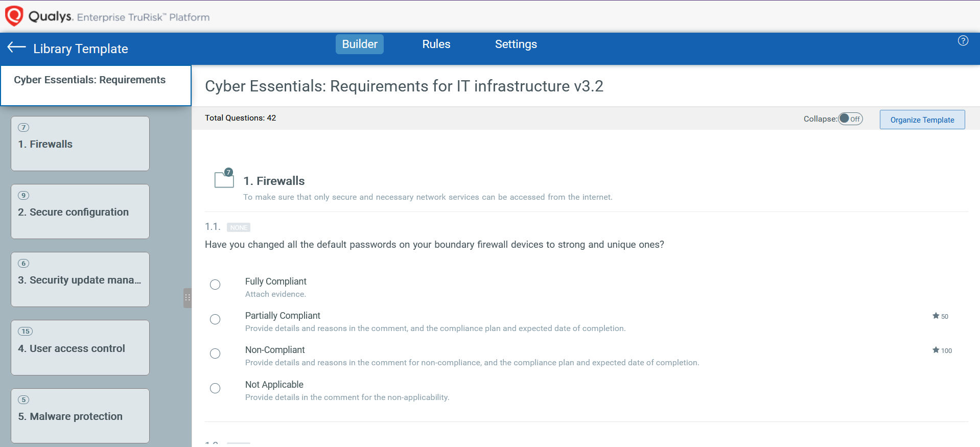Select the Non-Compliant radio button
This screenshot has height=447, width=980.
coord(215,354)
